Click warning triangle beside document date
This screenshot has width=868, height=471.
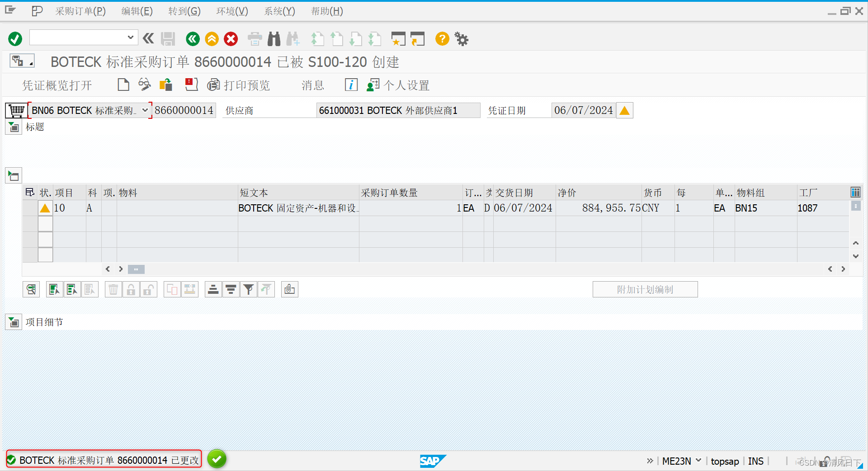pyautogui.click(x=625, y=110)
